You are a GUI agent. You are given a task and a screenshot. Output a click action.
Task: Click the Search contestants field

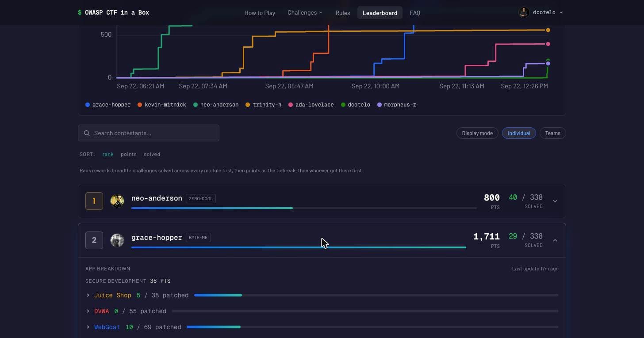click(x=149, y=133)
